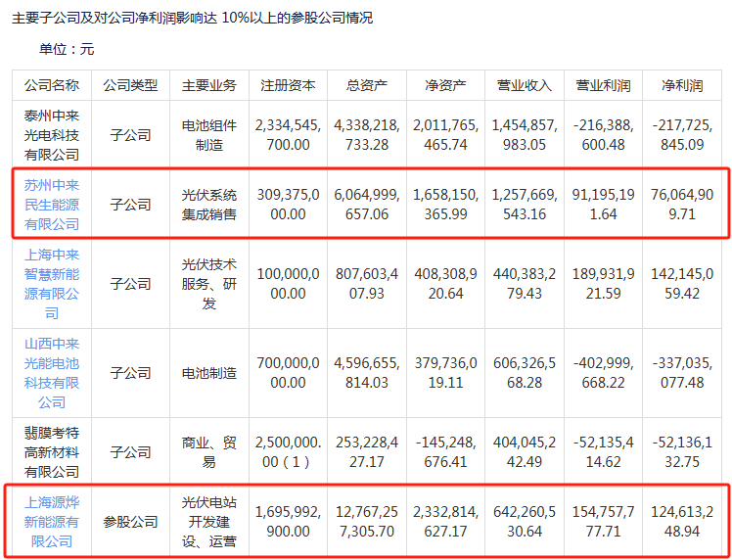
Task: Select operating profit 189,931,921.59
Action: (x=603, y=284)
